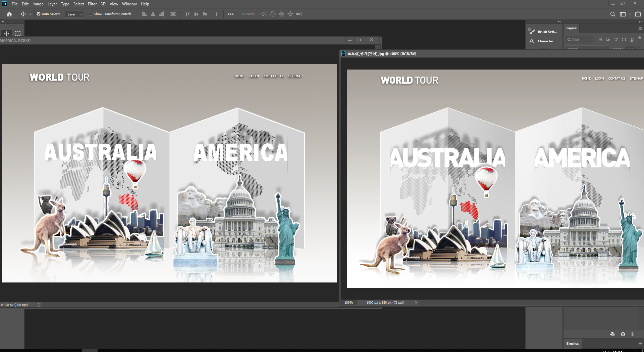
Task: Open the Brushes panel flyout menu
Action: tap(640, 344)
